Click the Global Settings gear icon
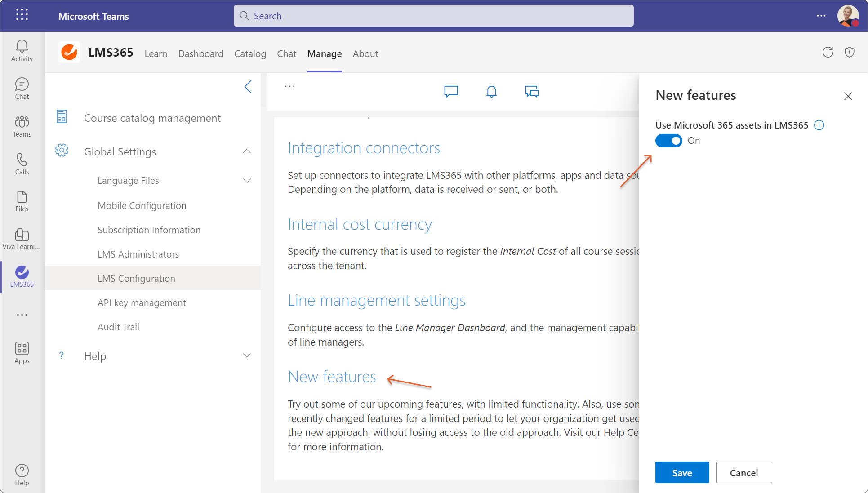 click(62, 150)
